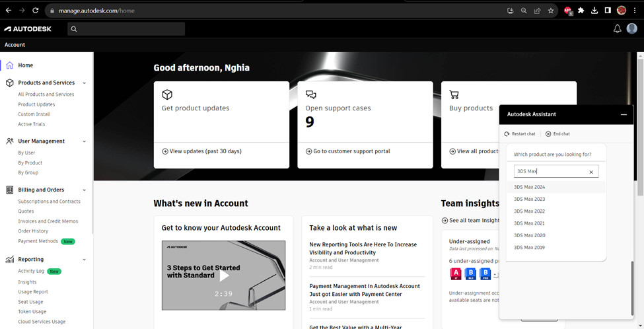The image size is (644, 329).
Task: Open the browser zoom magnifier icon
Action: click(524, 11)
